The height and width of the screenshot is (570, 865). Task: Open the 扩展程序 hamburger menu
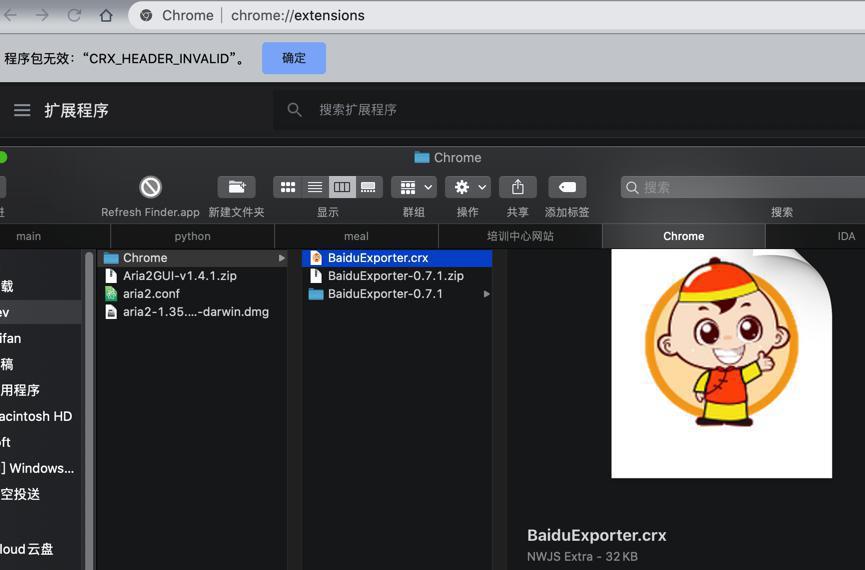point(22,110)
